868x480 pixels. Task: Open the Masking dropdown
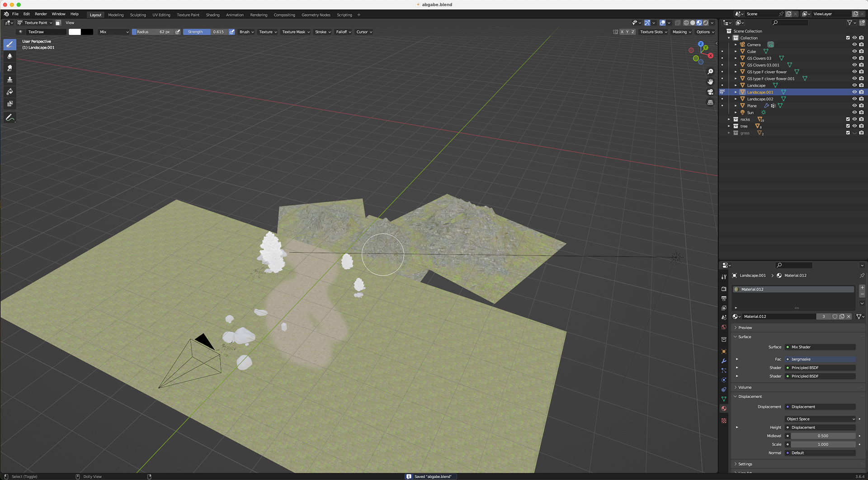point(681,32)
